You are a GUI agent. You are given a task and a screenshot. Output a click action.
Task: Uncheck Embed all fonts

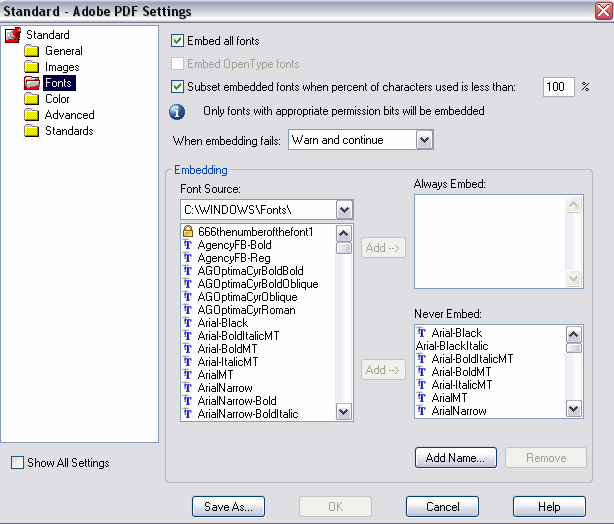177,41
